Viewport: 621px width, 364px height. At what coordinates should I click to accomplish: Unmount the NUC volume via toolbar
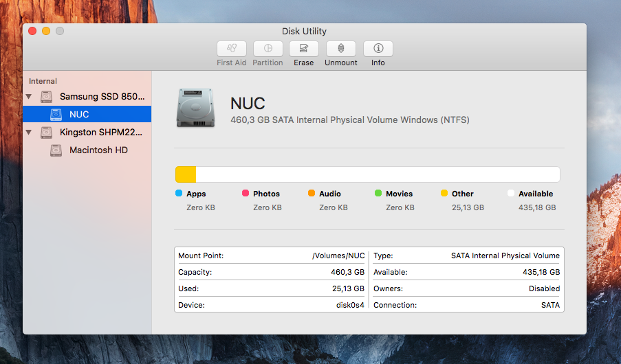click(341, 49)
